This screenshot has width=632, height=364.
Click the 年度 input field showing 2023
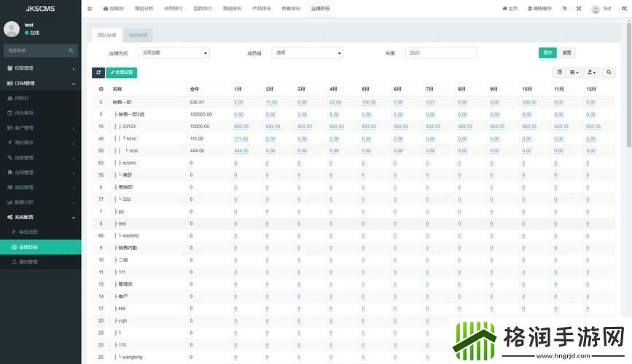(440, 53)
